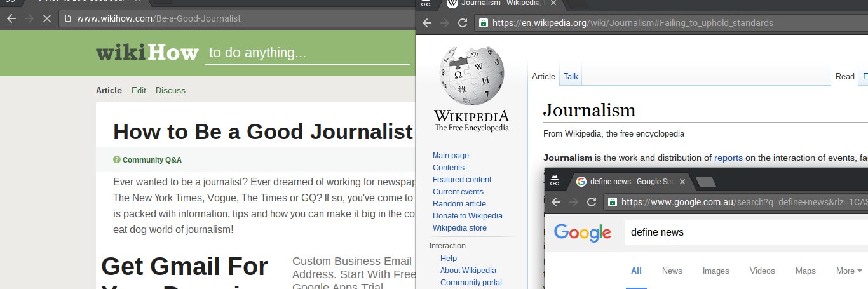Click the wikiHow search field
Screen dimensions: 868x289
pyautogui.click(x=307, y=53)
